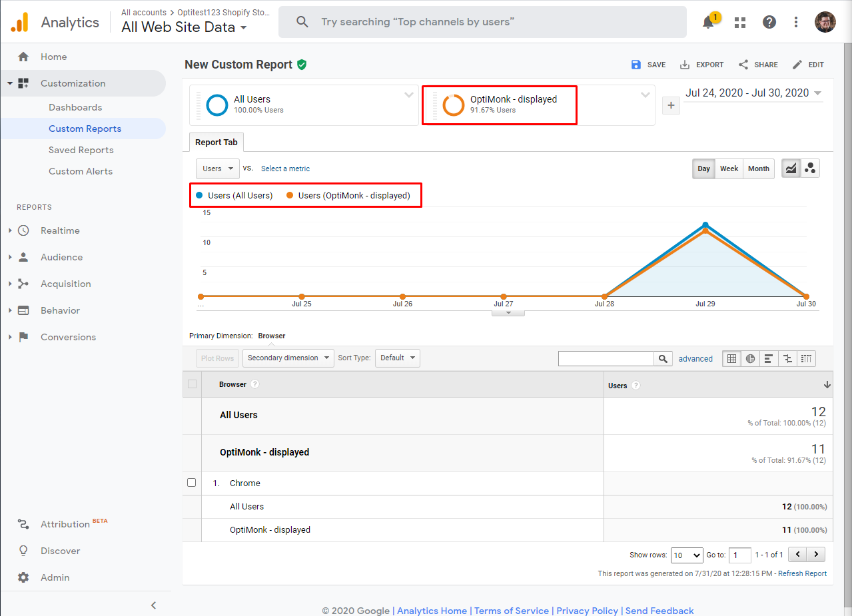Click the Browser column help question mark

254,384
